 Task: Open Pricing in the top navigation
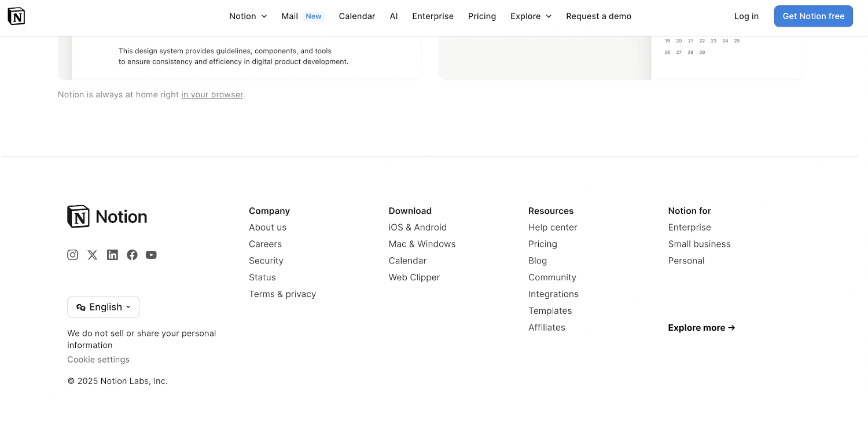pos(482,16)
